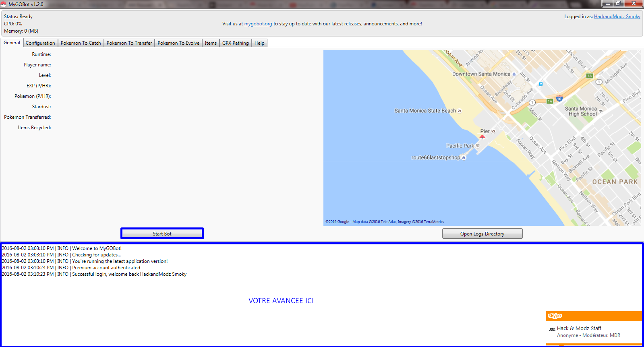The height and width of the screenshot is (347, 644).
Task: Click the Start Bot button
Action: click(162, 233)
